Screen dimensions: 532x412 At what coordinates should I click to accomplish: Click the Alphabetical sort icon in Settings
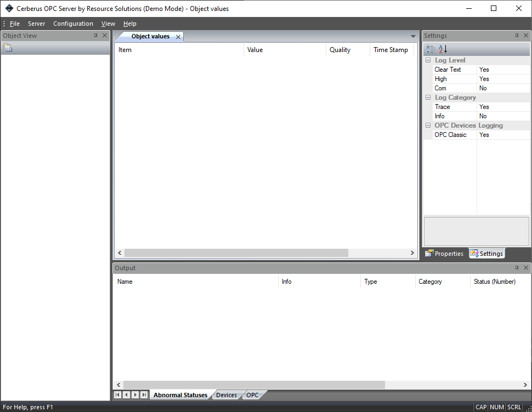443,49
